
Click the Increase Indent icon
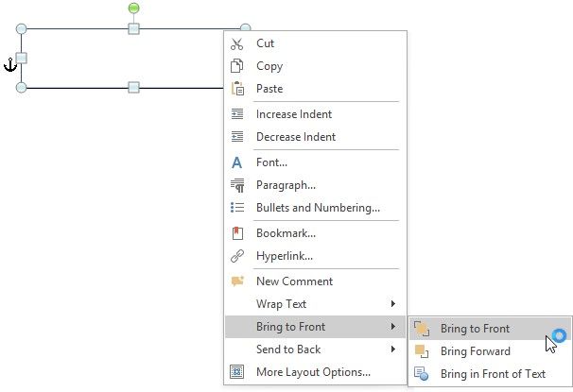click(237, 114)
